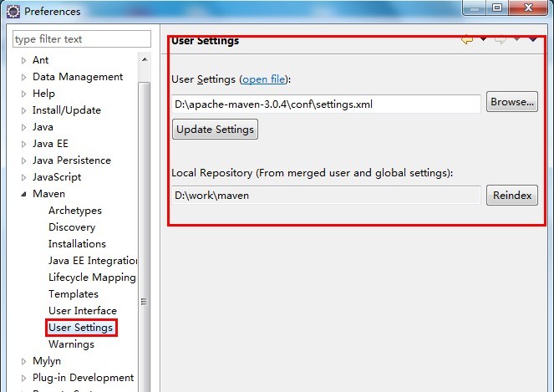Select the Java EE label
This screenshot has height=392, width=554.
[50, 144]
